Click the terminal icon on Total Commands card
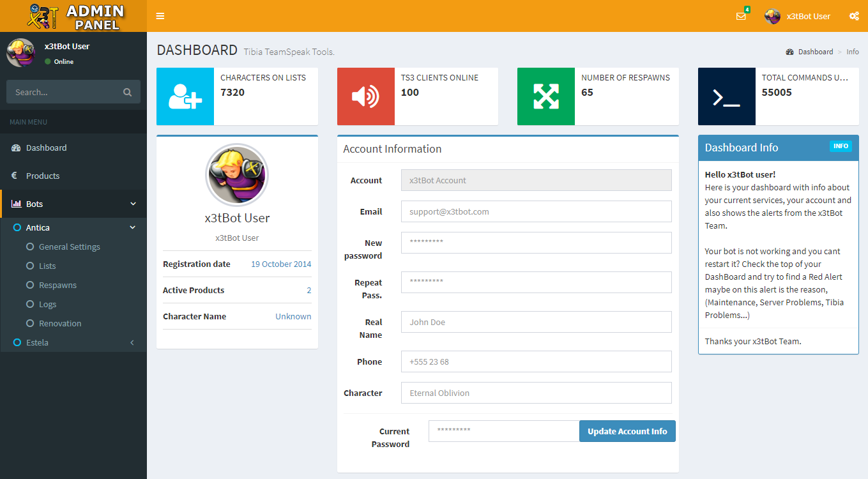 coord(727,98)
